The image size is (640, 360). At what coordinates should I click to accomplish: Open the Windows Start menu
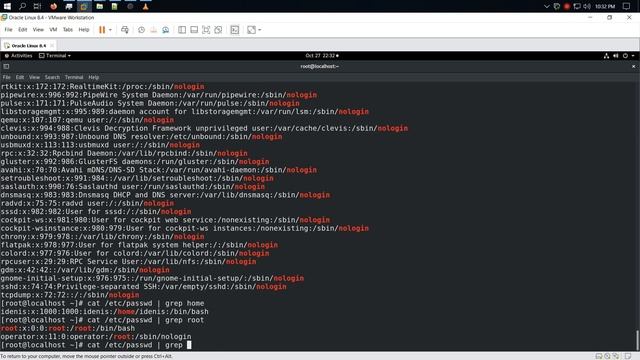coord(7,6)
